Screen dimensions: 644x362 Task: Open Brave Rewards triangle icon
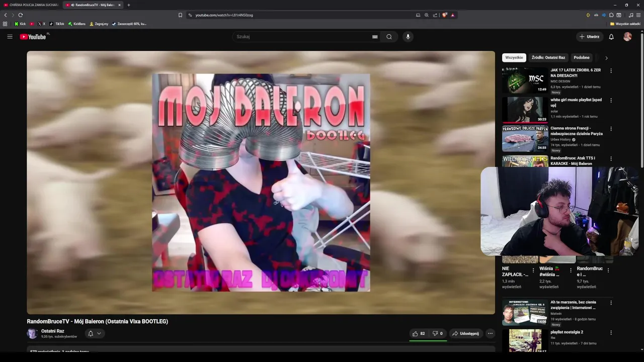click(452, 15)
